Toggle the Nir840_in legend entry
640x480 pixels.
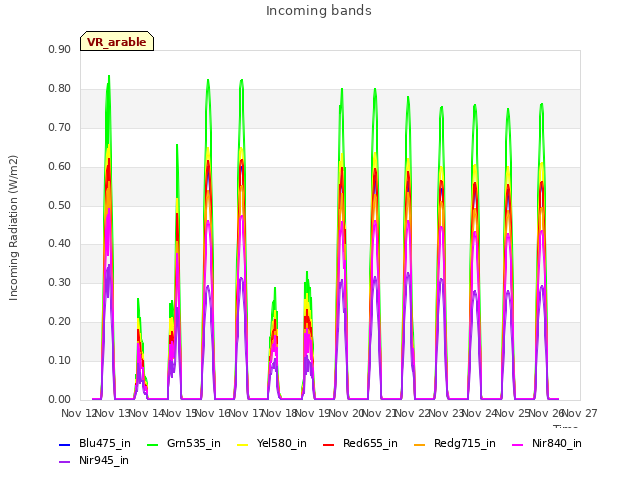click(547, 443)
